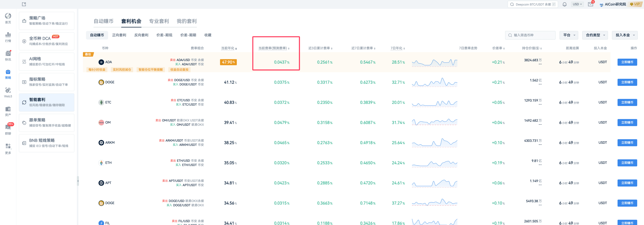644x225 pixels.
Task: Click the 智能套利 card icon
Action: [24, 102]
